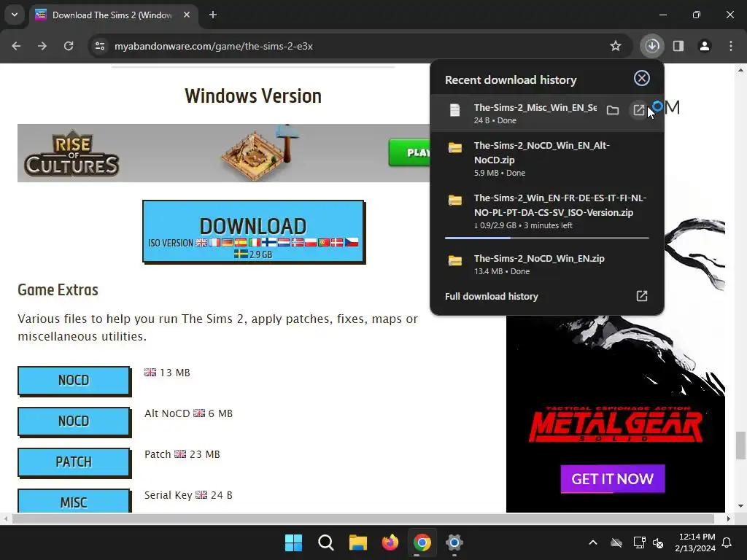
Task: Click the scroll down arrow
Action: tap(740, 506)
